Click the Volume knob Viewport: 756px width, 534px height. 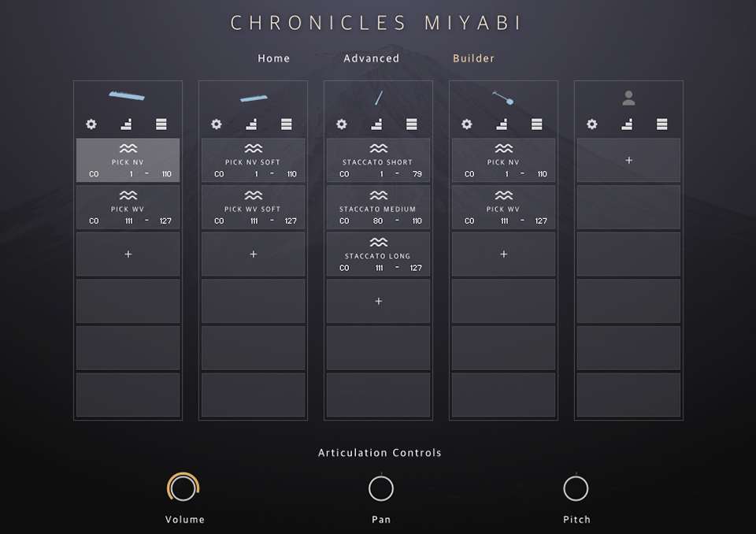pos(183,488)
